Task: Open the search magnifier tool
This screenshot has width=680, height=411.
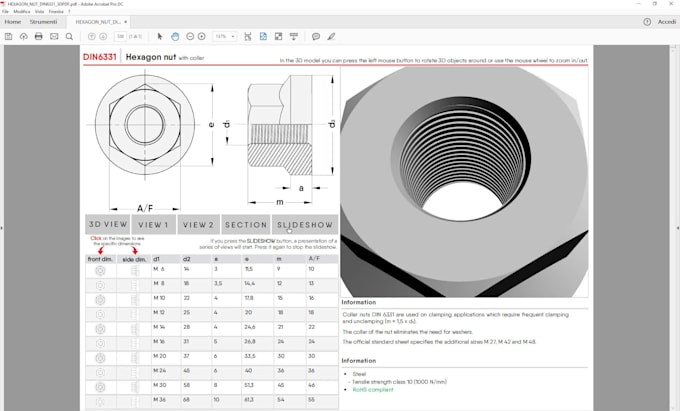Action: [x=69, y=36]
